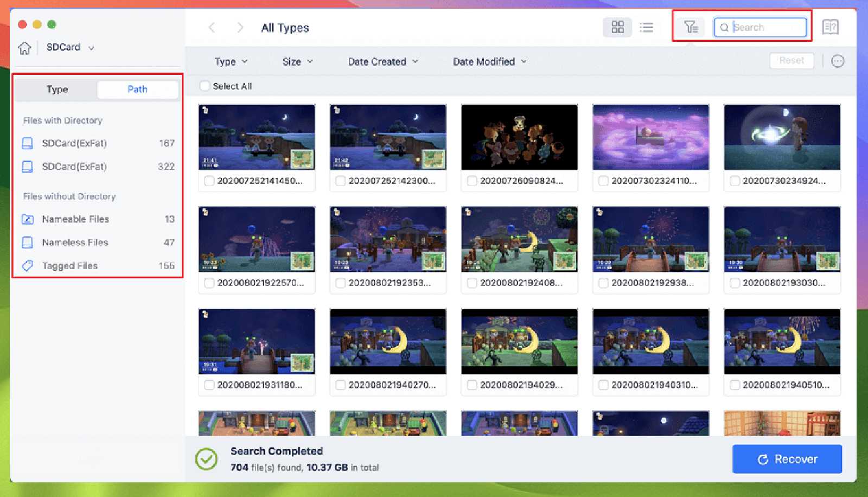Image resolution: width=868 pixels, height=497 pixels.
Task: Click the Reset filters button
Action: [792, 61]
